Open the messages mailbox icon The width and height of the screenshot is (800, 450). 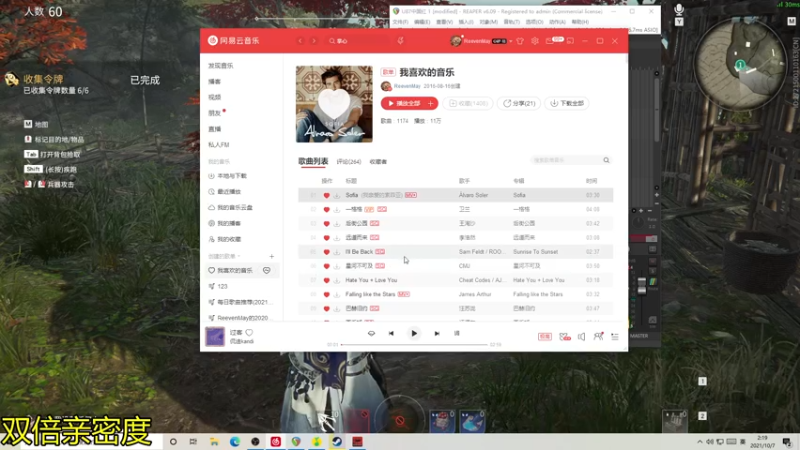pos(550,41)
